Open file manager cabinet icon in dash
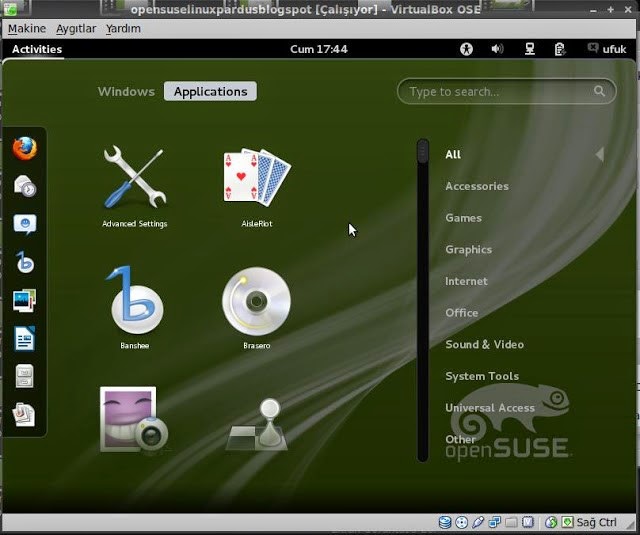The height and width of the screenshot is (535, 640). click(x=24, y=376)
